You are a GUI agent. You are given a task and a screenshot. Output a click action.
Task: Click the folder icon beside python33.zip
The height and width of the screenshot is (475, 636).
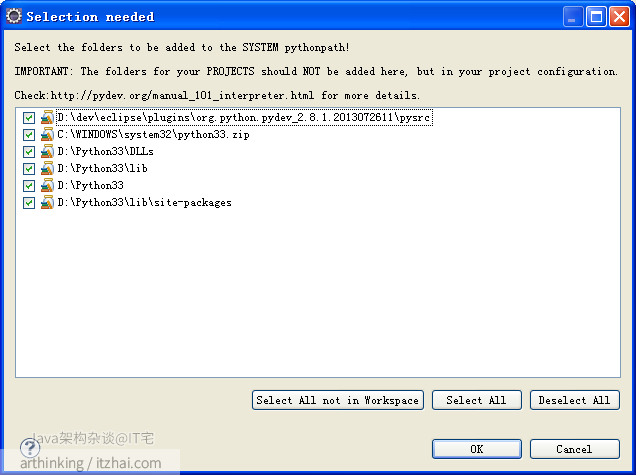click(47, 135)
